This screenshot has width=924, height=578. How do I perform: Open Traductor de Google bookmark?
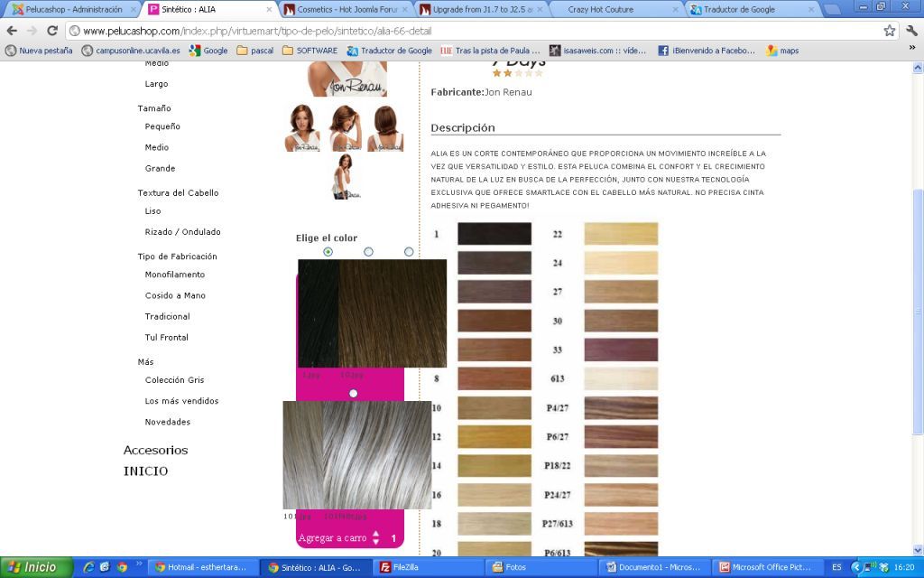point(389,51)
